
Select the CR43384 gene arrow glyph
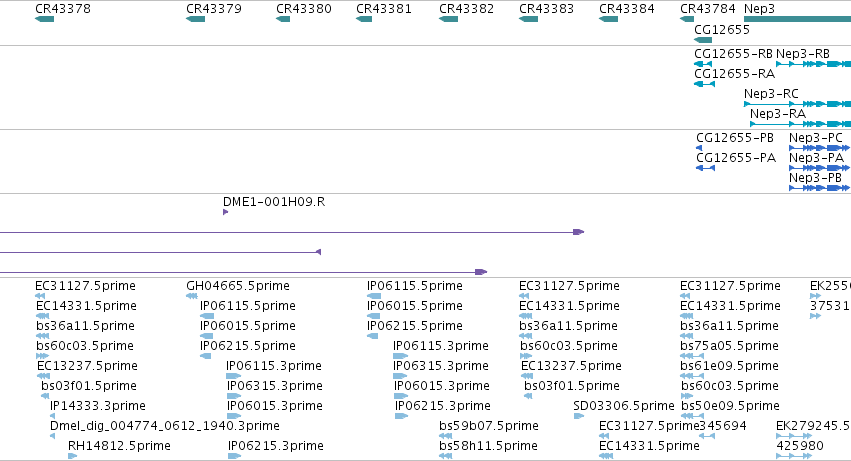608,19
